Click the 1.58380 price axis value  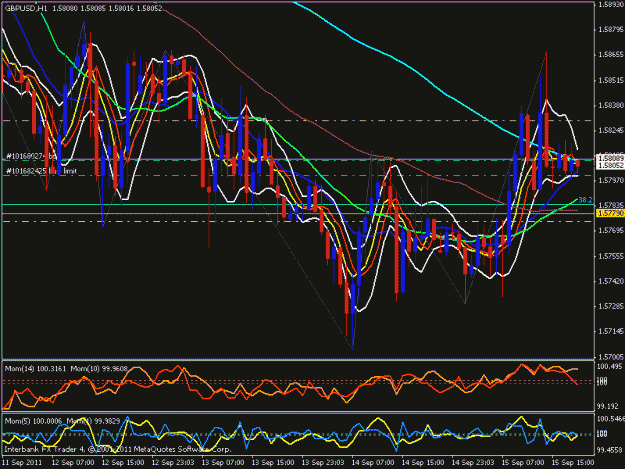click(x=611, y=105)
